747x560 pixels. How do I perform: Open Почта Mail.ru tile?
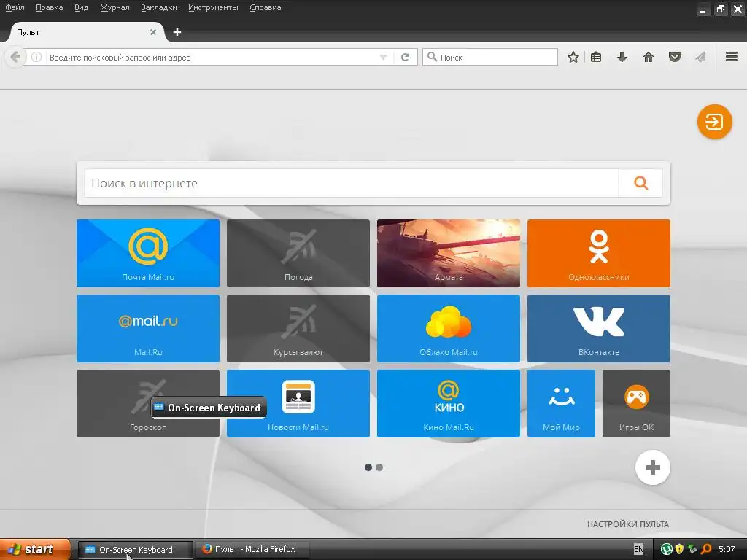click(x=148, y=253)
